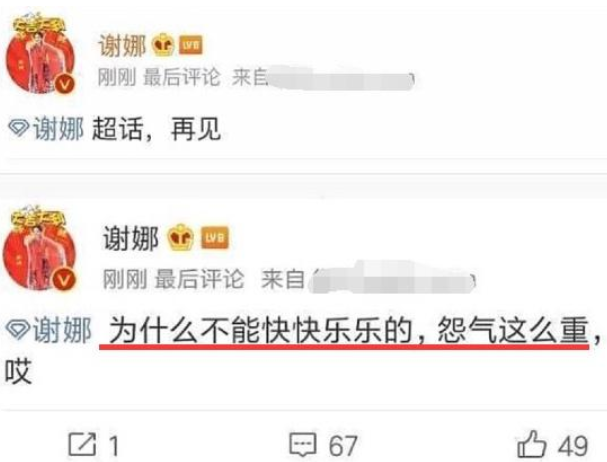
Task: Like the post with thumbs-up icon
Action: [532, 444]
